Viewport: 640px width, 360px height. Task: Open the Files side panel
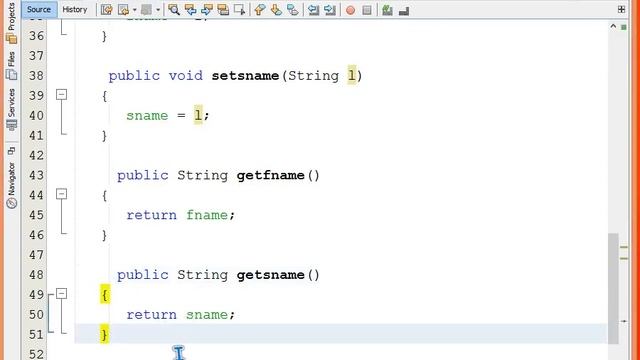[11, 65]
